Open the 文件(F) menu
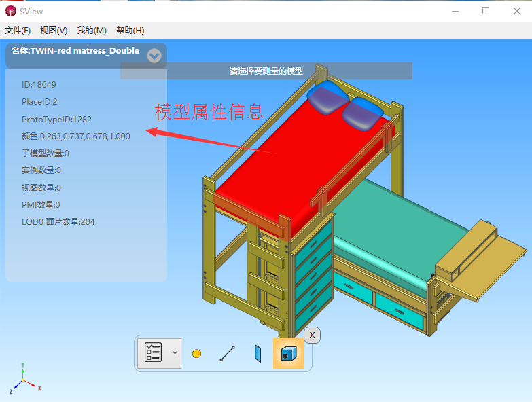 pos(18,31)
